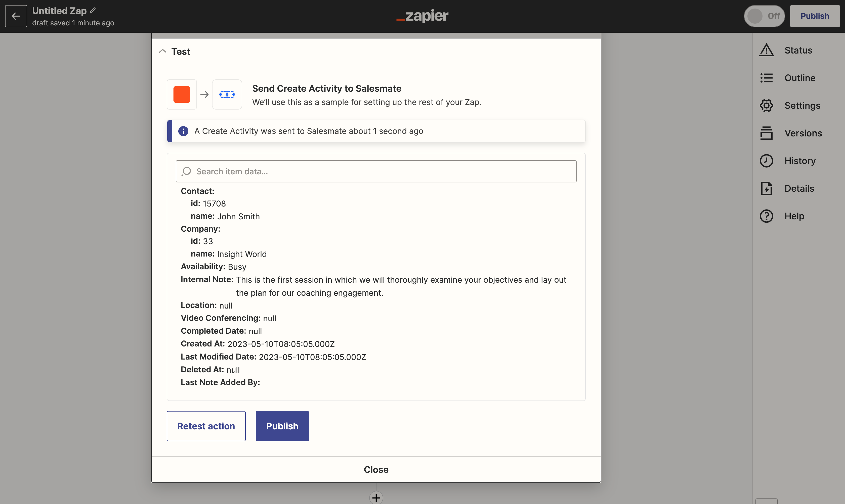
Task: Go back using the arrow button
Action: 16,16
